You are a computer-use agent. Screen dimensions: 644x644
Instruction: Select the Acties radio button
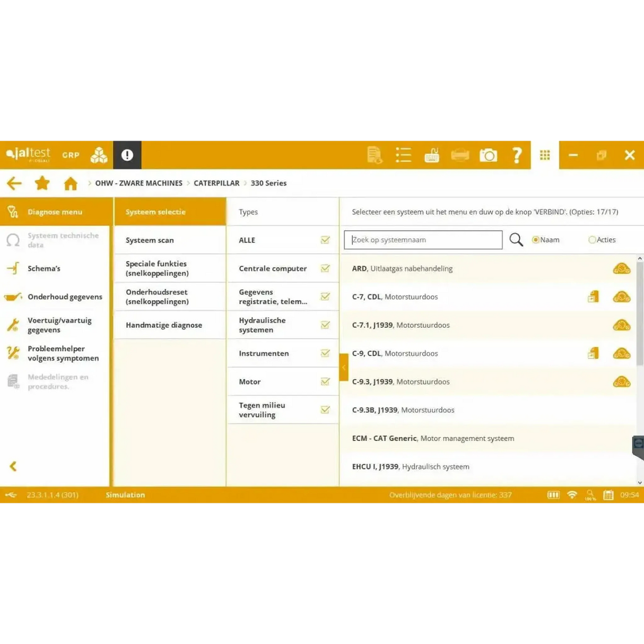pos(592,240)
